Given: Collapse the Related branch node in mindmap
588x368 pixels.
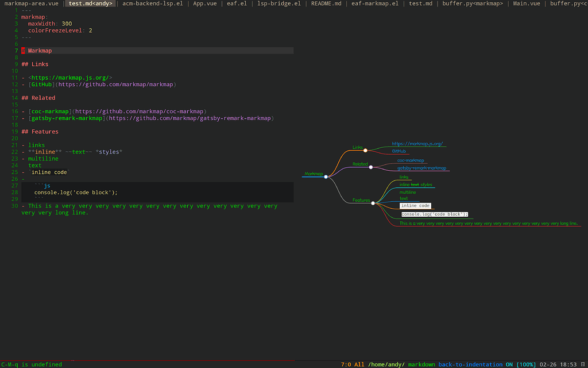Looking at the screenshot, I should pyautogui.click(x=371, y=167).
